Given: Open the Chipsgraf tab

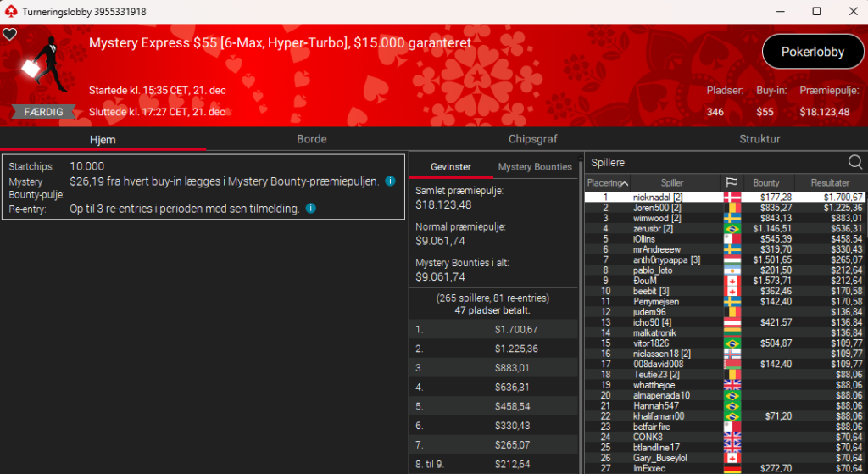Looking at the screenshot, I should [532, 139].
